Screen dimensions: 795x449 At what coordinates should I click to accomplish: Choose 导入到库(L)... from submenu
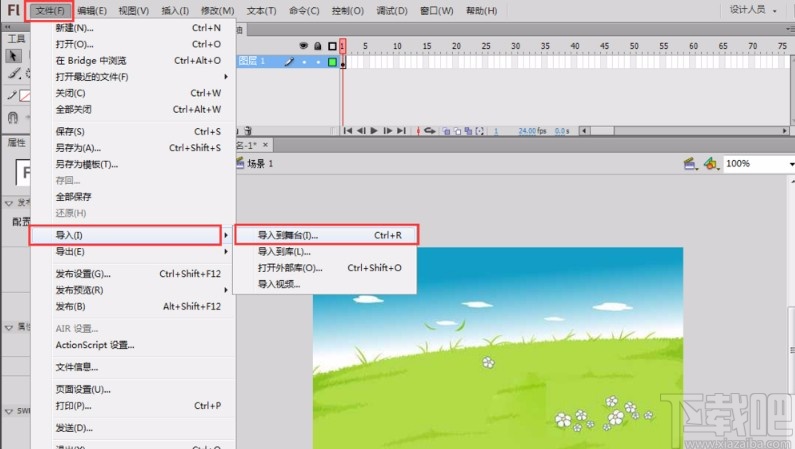pyautogui.click(x=324, y=251)
